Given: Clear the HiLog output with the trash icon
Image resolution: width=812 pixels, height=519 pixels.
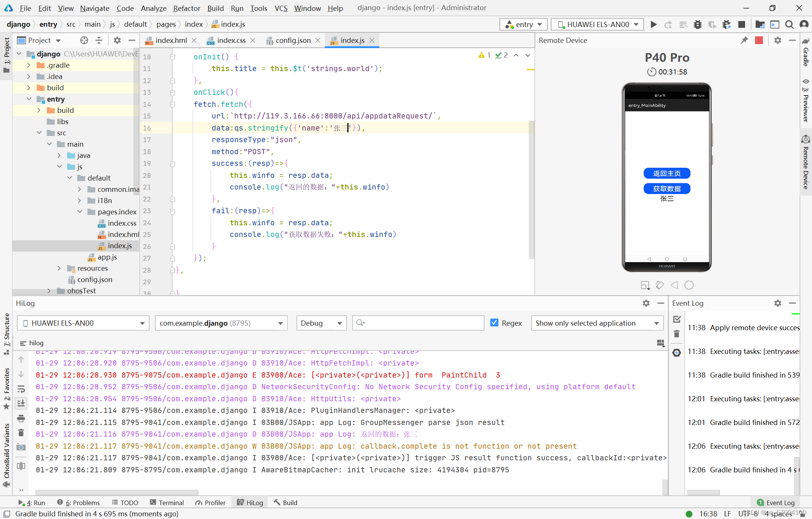Looking at the screenshot, I should pos(21,432).
